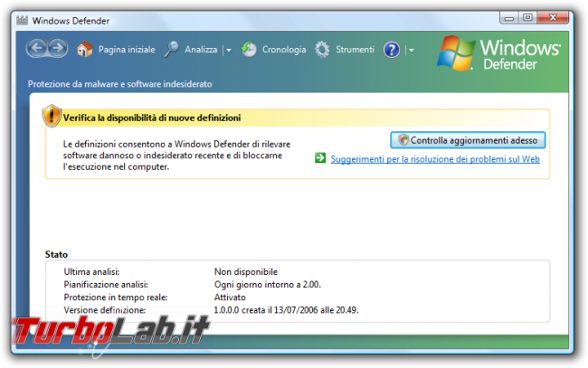Go forward with the right arrow button
Viewport: 588px width, 368px height.
[57, 48]
